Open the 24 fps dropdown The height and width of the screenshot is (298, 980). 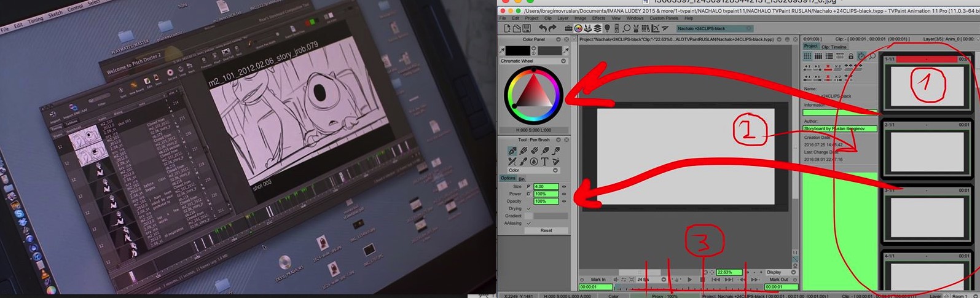[x=651, y=280]
